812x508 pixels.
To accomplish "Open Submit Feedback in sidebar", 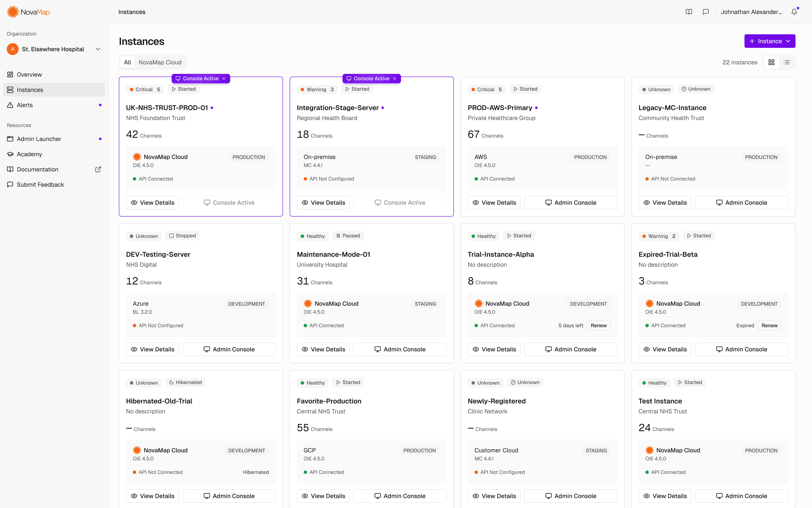I will (54, 184).
